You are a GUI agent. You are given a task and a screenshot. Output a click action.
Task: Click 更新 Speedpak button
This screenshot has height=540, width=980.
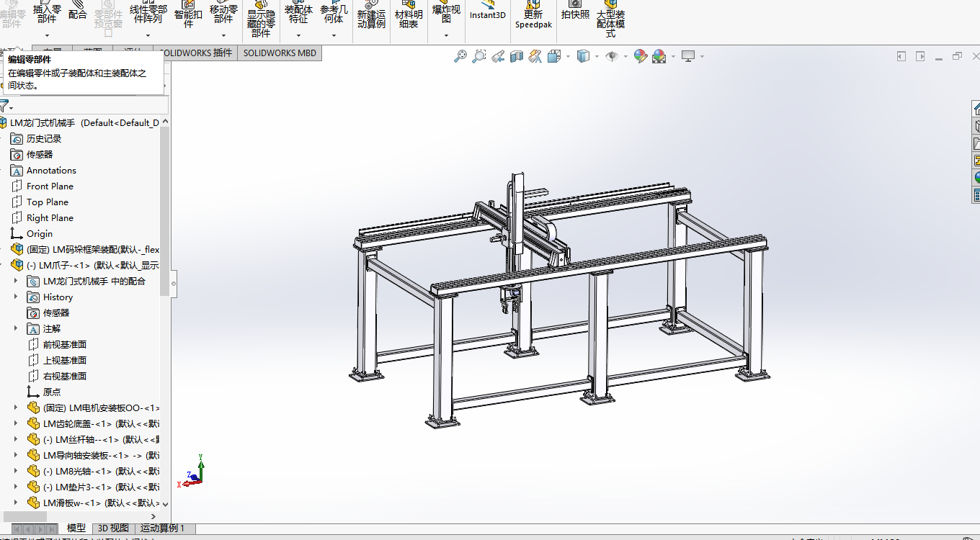coord(533,16)
